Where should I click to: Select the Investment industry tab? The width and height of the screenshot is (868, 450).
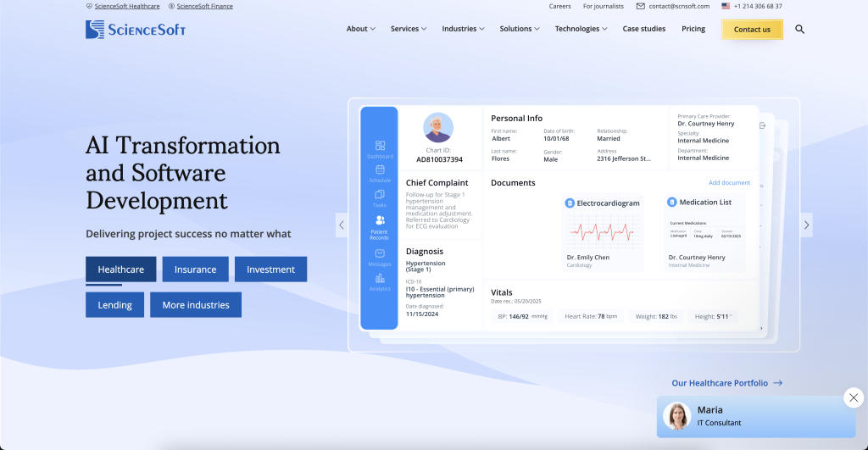[270, 269]
